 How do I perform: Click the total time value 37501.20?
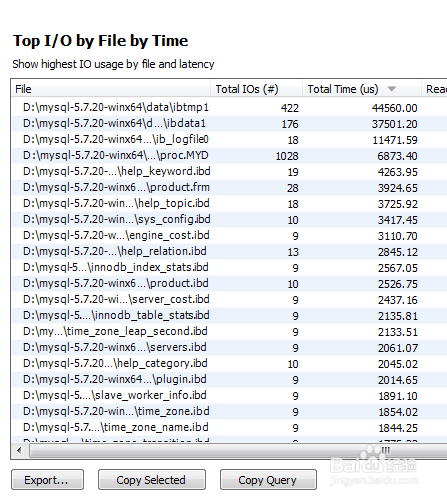point(395,124)
